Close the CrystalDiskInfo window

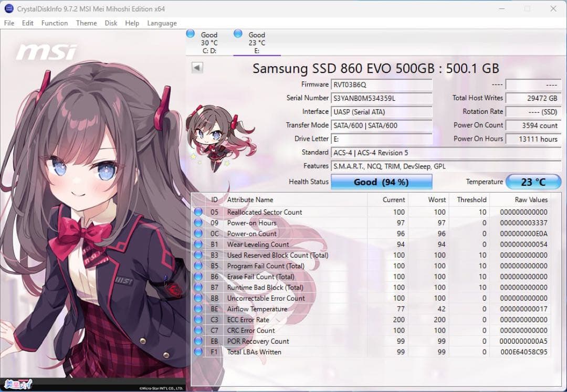pos(553,9)
